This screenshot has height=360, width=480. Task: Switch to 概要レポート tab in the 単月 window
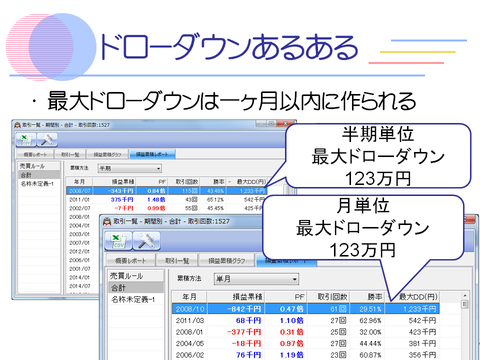[131, 261]
